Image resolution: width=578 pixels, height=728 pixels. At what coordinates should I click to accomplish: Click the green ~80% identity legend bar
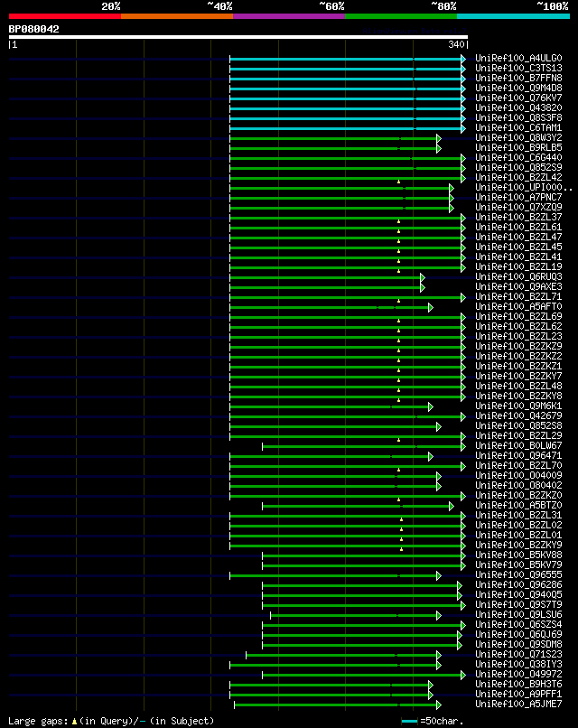coord(401,16)
